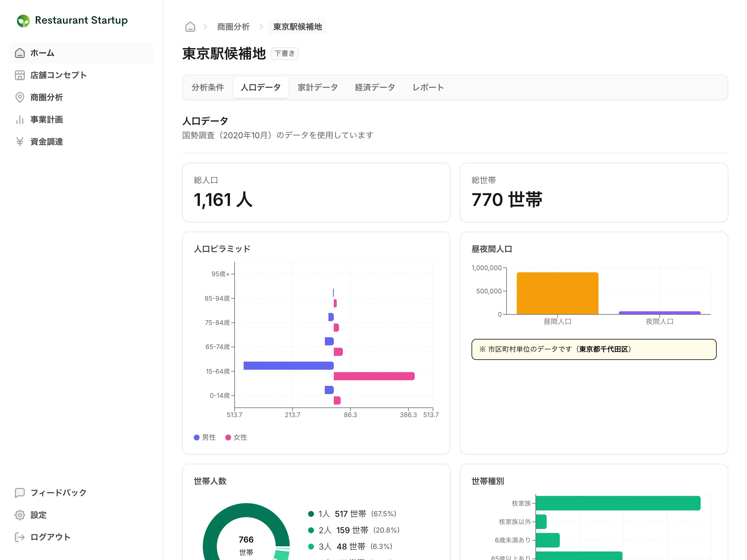This screenshot has height=560, width=747.
Task: Click the orange 昼間人口 bar
Action: click(x=557, y=293)
